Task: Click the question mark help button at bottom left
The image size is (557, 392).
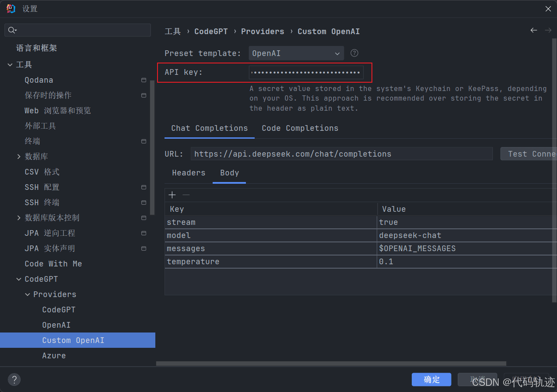Action: (x=14, y=379)
